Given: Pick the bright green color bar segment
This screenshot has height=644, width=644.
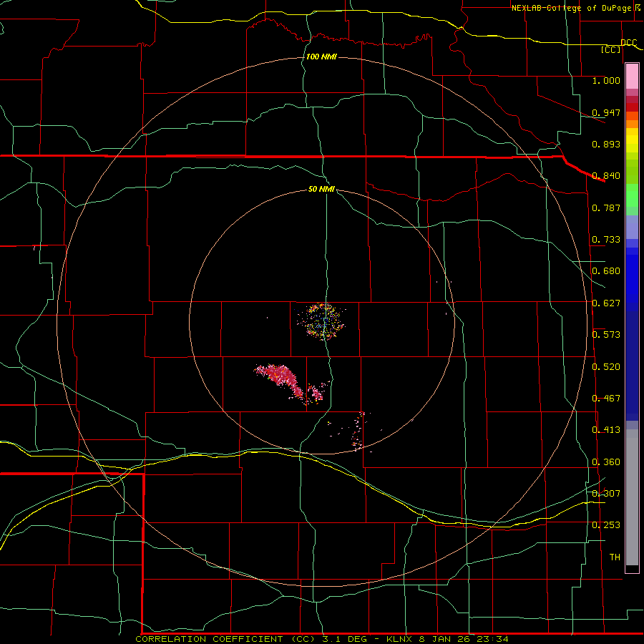Looking at the screenshot, I should click(x=632, y=195).
